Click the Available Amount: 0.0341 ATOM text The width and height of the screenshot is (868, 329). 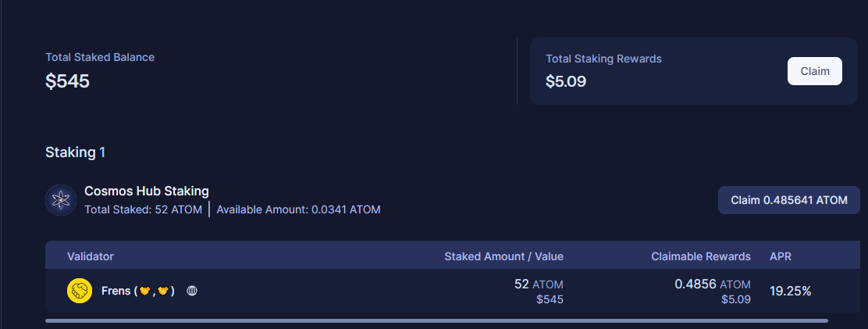click(x=298, y=210)
